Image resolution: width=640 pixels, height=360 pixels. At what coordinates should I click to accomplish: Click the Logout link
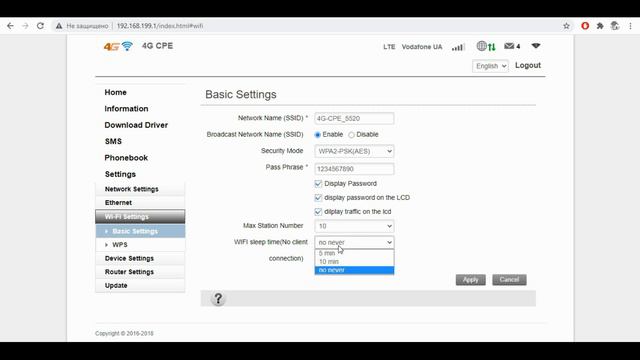(528, 65)
